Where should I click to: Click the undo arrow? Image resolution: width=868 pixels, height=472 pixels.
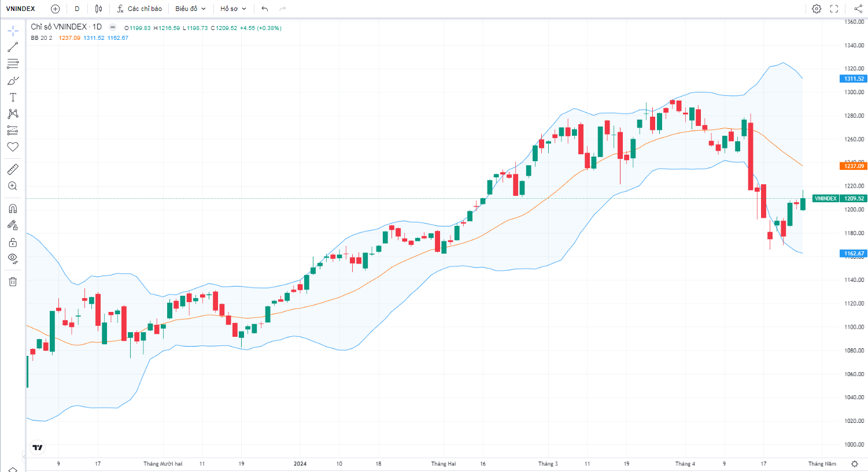[x=265, y=9]
